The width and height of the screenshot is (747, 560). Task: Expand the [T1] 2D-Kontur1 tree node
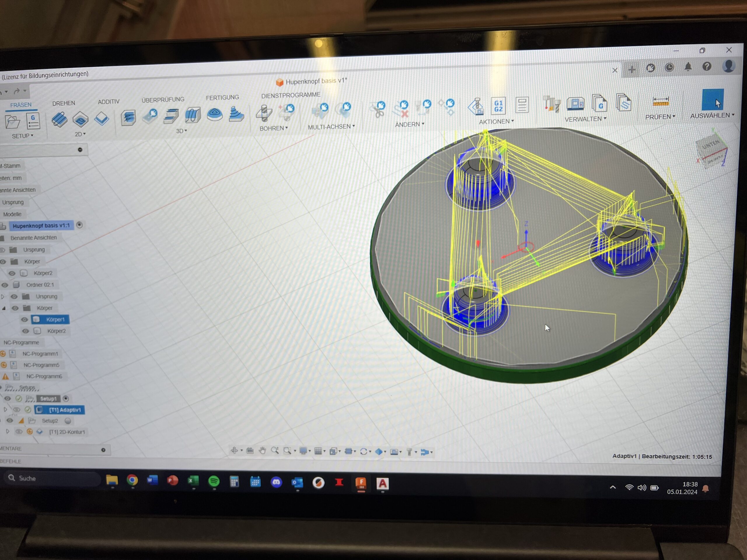[x=7, y=431]
